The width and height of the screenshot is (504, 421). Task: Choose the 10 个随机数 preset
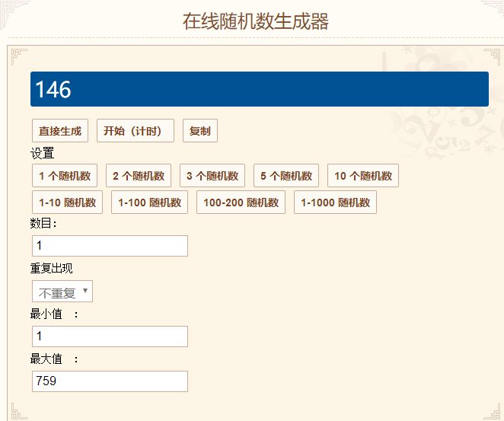tap(363, 175)
